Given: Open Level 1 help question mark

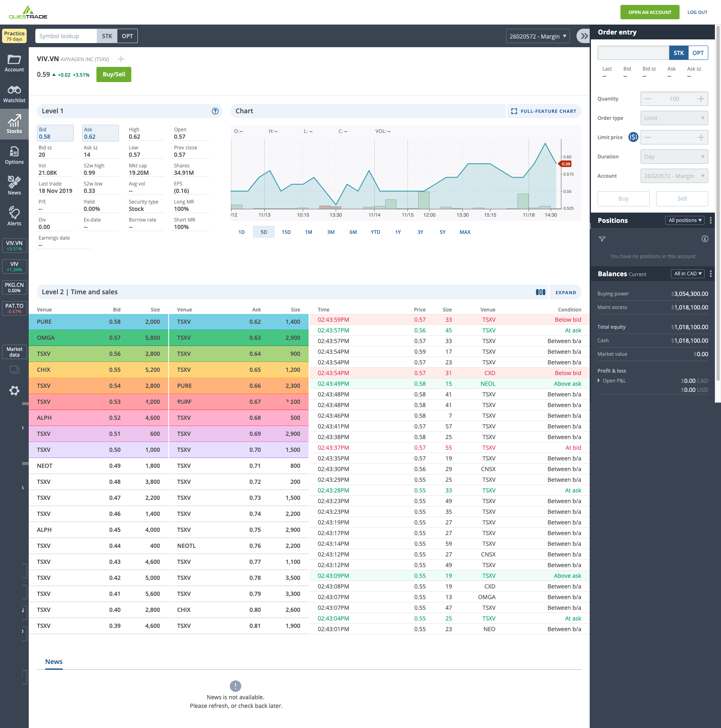Looking at the screenshot, I should tap(215, 111).
